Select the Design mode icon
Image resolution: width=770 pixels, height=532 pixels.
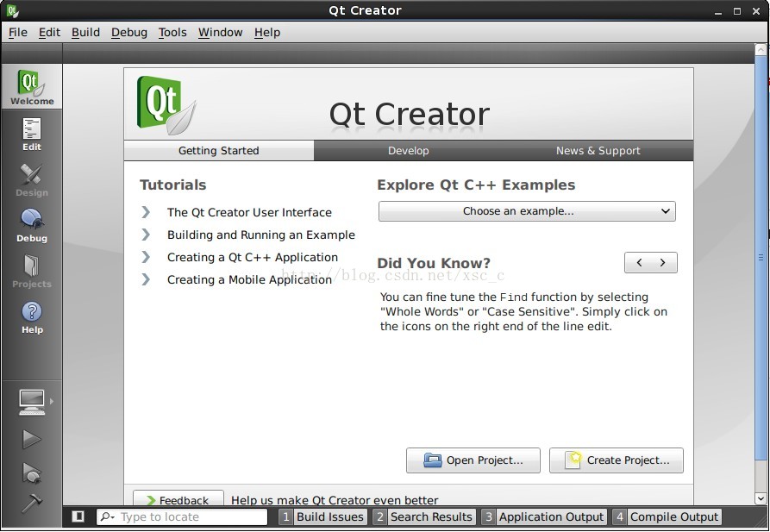(x=31, y=180)
